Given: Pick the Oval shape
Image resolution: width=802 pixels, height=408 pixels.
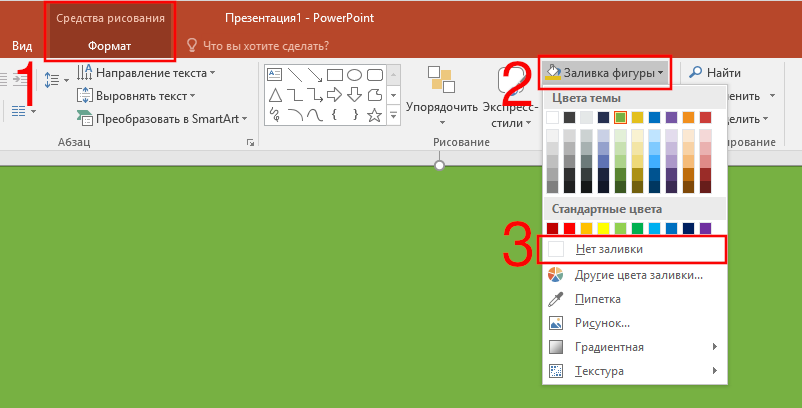Looking at the screenshot, I should 354,75.
